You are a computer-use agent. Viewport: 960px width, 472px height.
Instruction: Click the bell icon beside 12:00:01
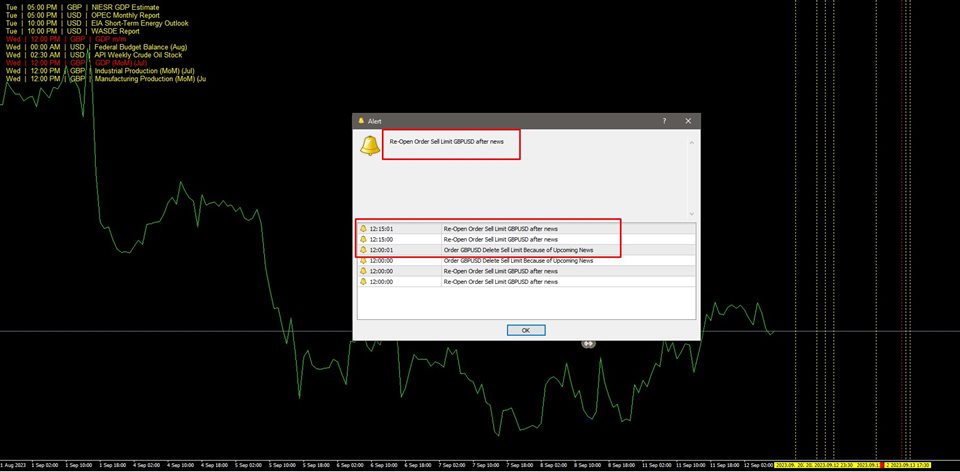point(364,250)
